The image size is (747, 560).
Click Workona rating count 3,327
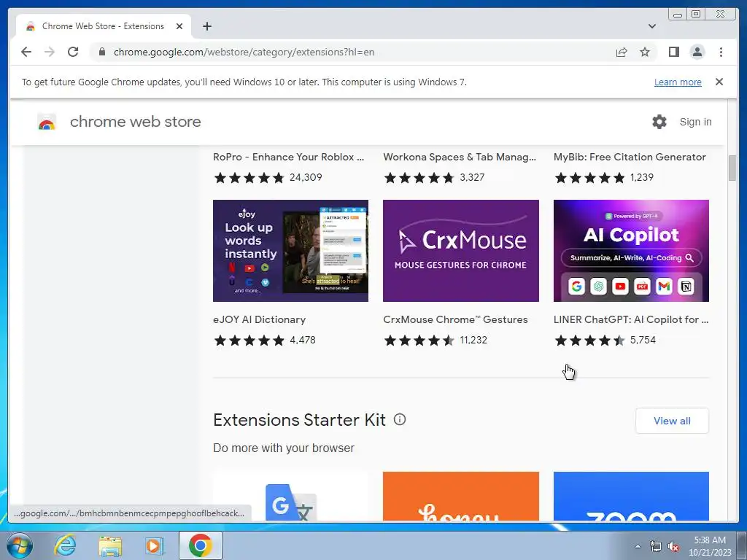point(472,178)
